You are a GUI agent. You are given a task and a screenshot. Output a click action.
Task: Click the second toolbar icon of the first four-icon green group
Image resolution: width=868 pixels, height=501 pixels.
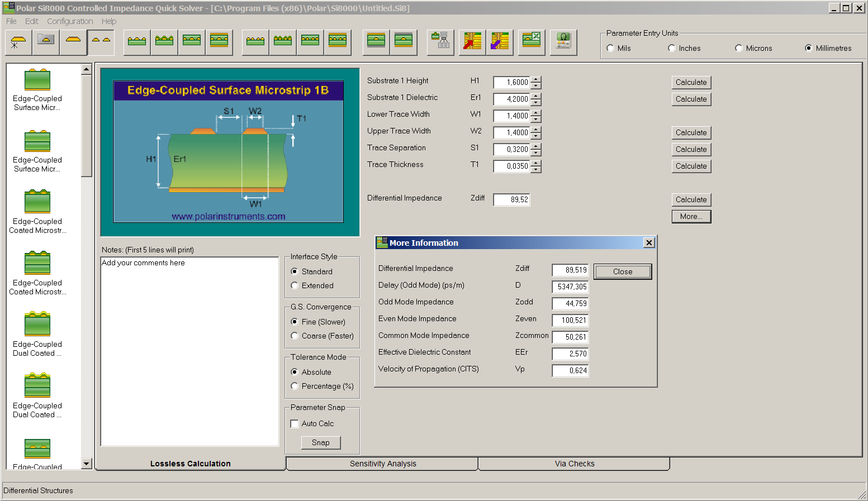164,42
